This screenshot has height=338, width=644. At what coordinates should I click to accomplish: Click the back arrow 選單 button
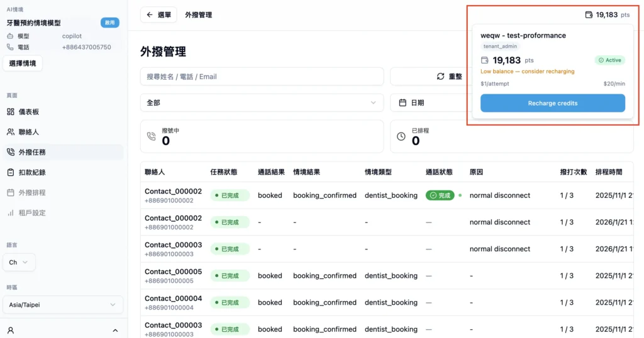pos(158,15)
